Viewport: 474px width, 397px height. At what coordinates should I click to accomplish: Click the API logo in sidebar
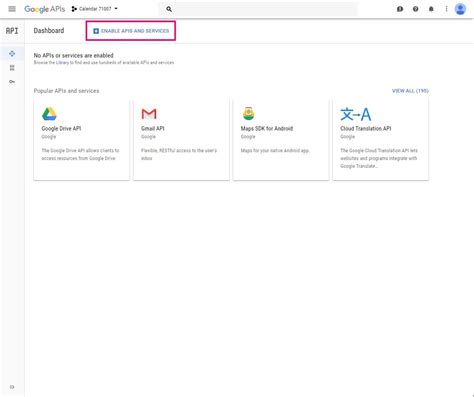(x=12, y=31)
